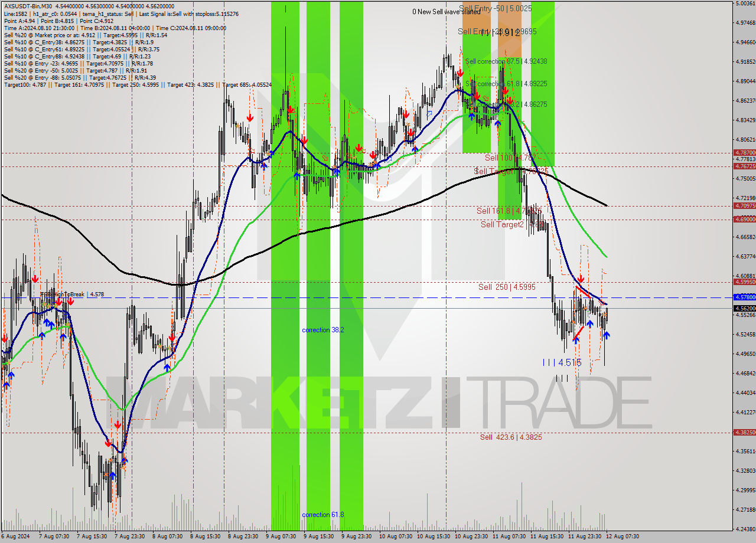Click the 'Sell correction 61.8 | 4.89225' label
The width and height of the screenshot is (756, 543).
(506, 84)
